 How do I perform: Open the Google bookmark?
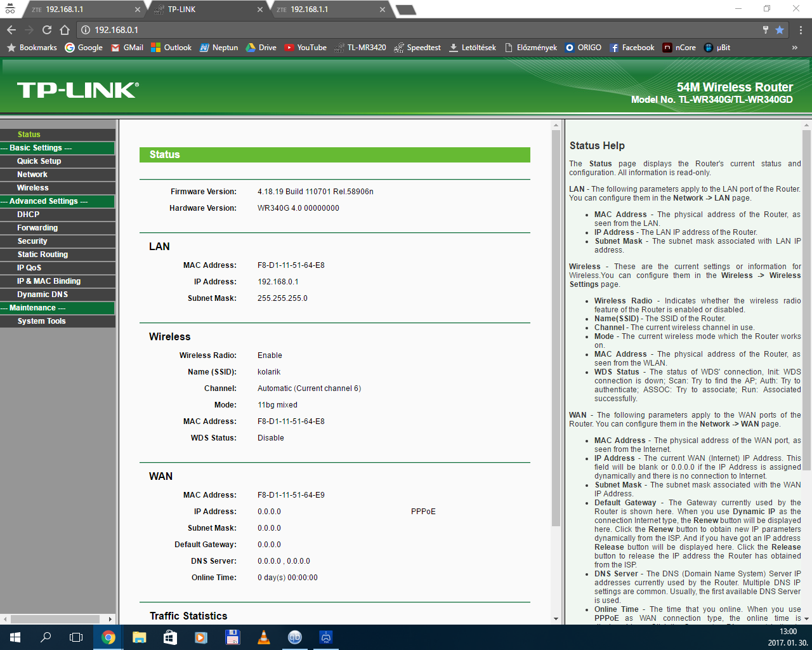[x=84, y=48]
